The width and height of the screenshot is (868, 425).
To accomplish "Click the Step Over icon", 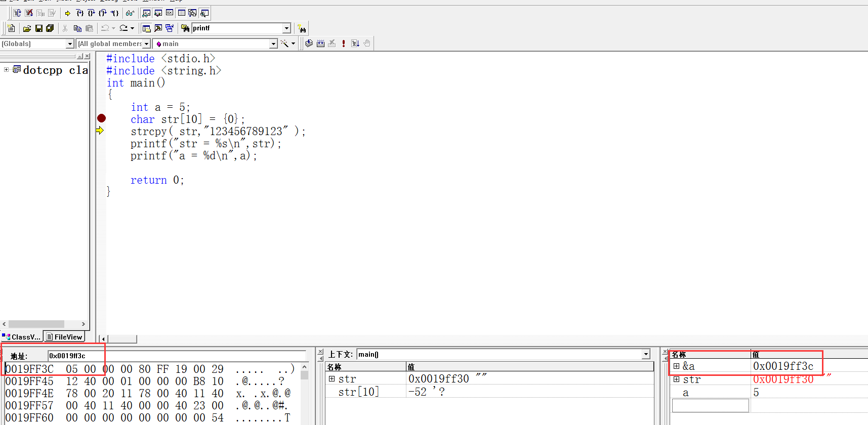I will [x=91, y=13].
